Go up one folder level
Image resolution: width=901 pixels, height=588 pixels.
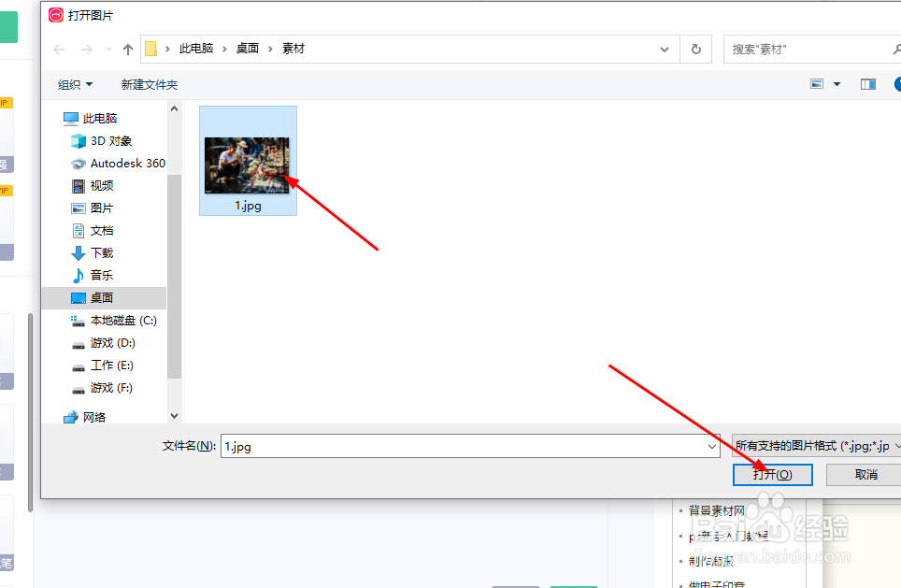coord(127,50)
